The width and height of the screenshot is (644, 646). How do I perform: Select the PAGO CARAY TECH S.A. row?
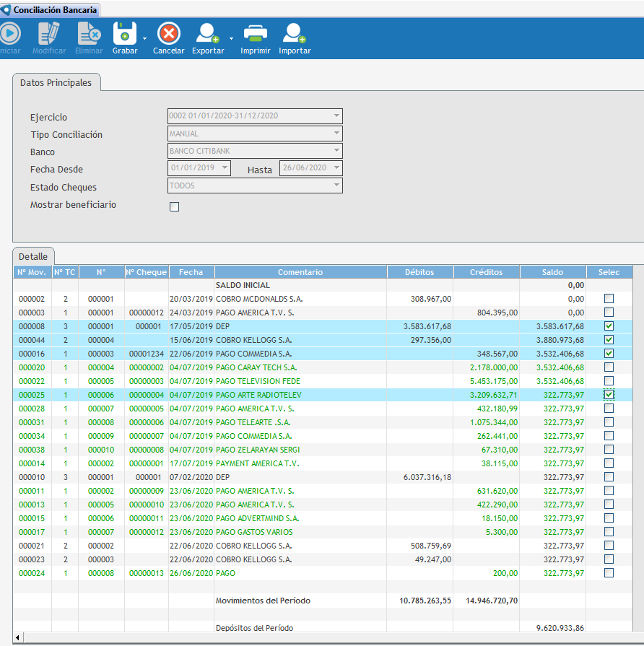(x=256, y=367)
